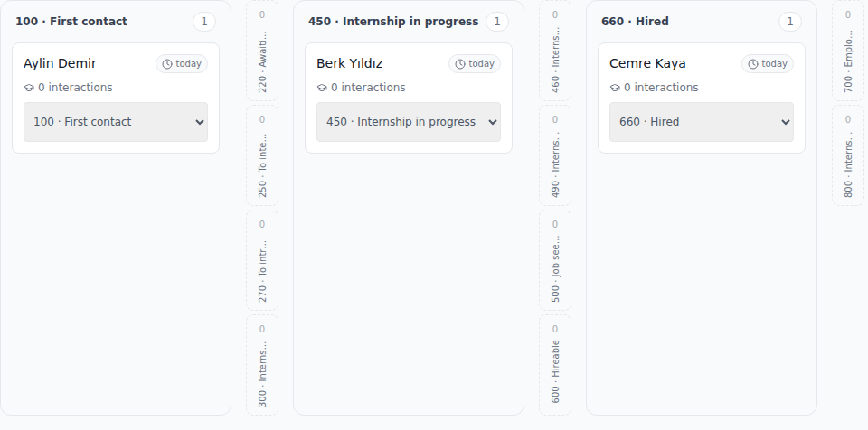The height and width of the screenshot is (430, 868).
Task: Expand the collapsed '700 · Emplo...' column
Action: coord(848,51)
